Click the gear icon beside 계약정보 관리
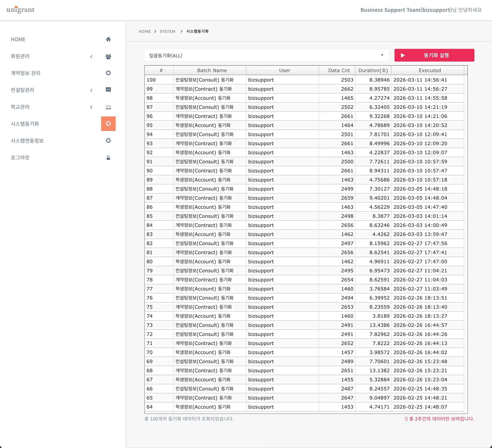Viewport: 492px width, 448px height. click(108, 73)
